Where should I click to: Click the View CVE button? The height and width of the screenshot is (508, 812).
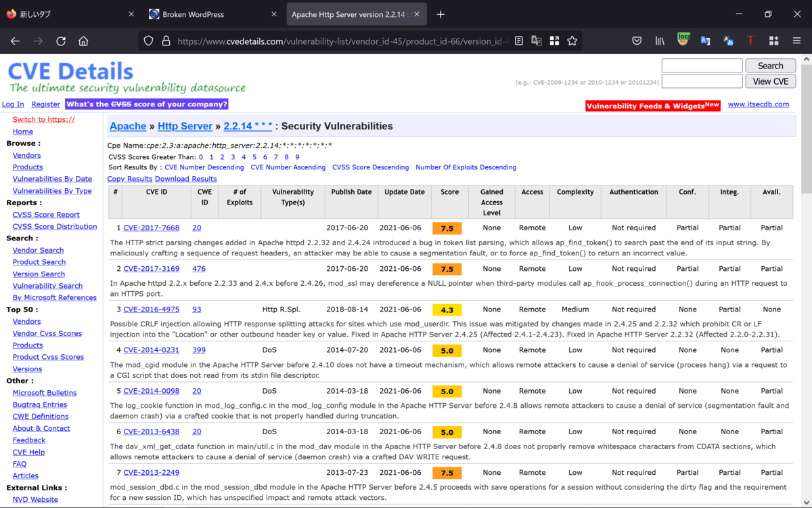[x=771, y=81]
